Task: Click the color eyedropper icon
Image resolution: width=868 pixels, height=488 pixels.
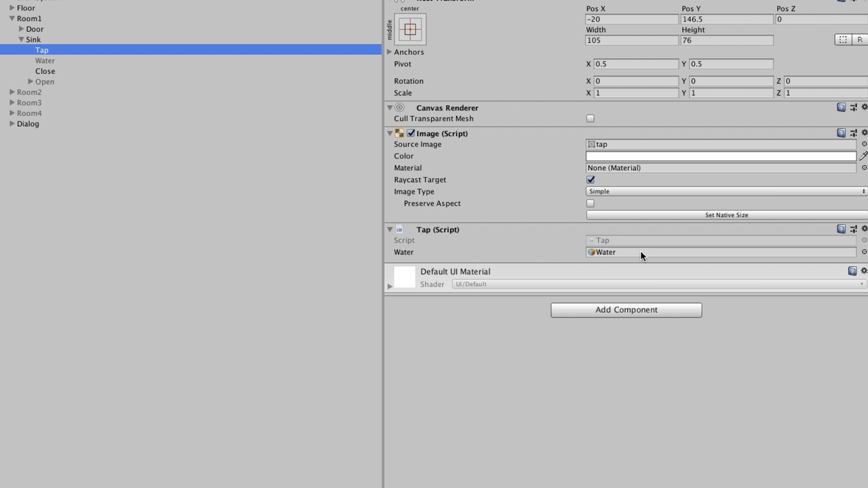Action: 863,156
